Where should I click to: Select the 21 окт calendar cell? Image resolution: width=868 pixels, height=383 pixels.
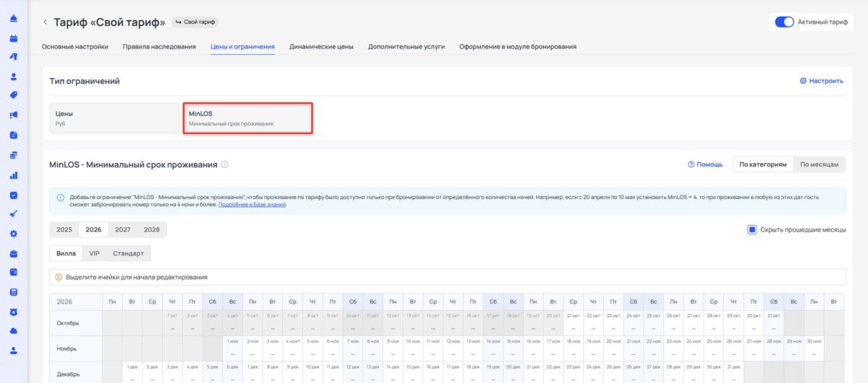574,323
